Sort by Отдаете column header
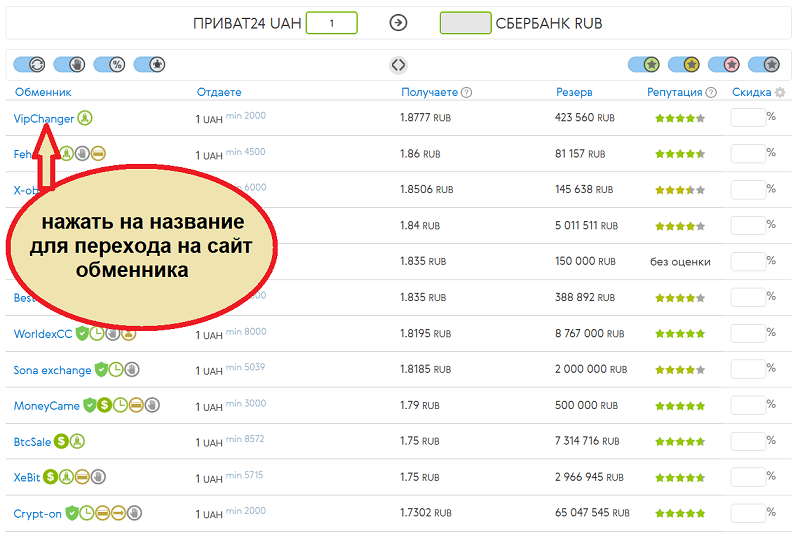 (219, 92)
